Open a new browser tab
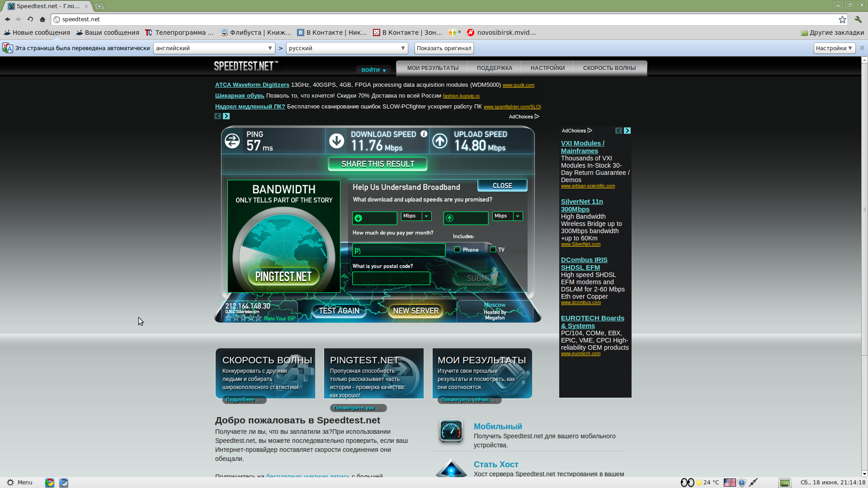The height and width of the screenshot is (488, 868). click(99, 6)
